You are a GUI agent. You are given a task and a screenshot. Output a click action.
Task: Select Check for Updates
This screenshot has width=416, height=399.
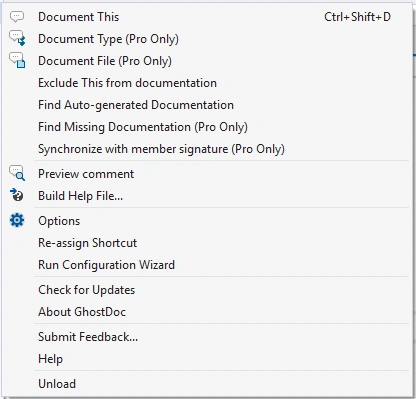(207, 290)
